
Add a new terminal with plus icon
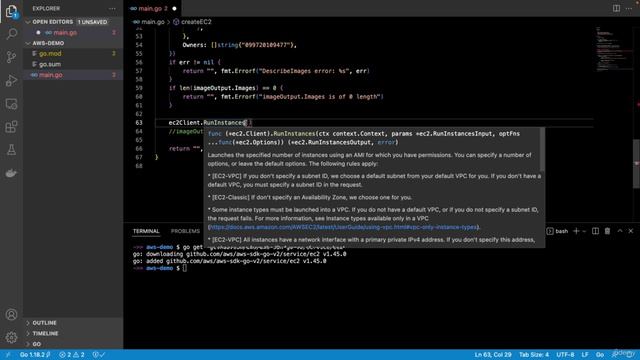click(x=576, y=231)
